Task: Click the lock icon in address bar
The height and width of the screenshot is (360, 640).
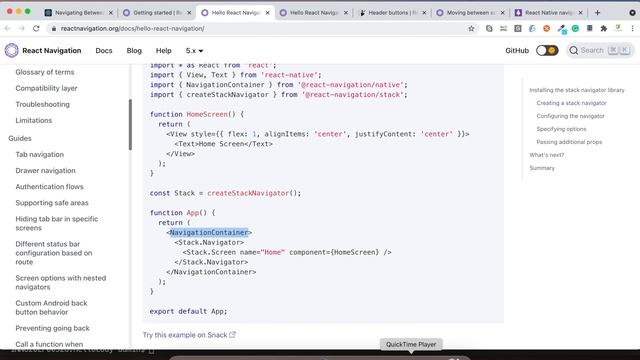Action: pos(53,29)
